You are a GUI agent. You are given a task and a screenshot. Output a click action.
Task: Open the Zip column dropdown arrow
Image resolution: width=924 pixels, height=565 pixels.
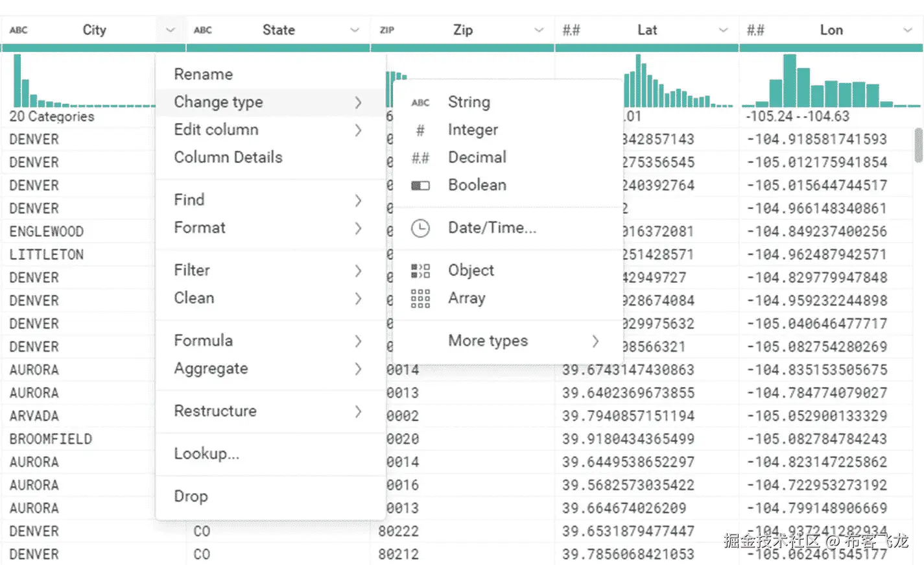[539, 30]
